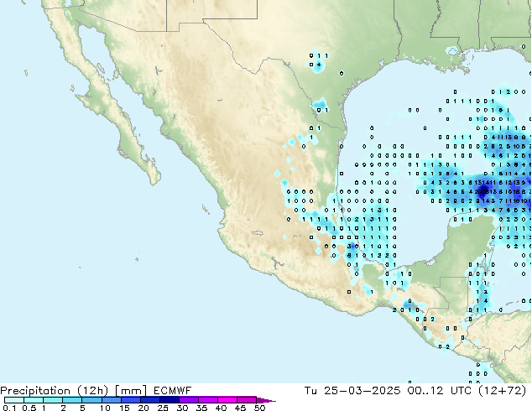Click the 'Tu 25-03-2025' date text
532x411 pixels.
[x=352, y=391]
